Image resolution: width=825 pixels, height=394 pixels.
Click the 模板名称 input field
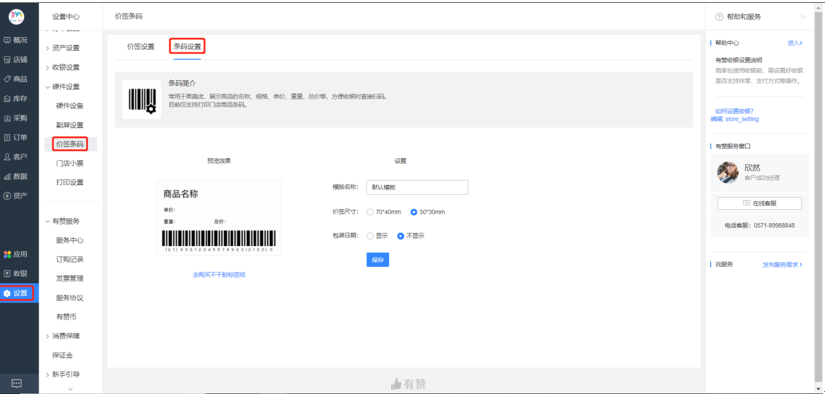point(417,187)
